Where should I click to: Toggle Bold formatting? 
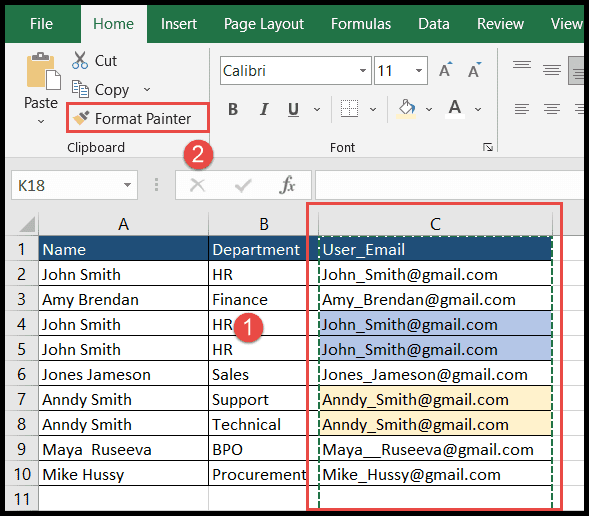tap(233, 109)
